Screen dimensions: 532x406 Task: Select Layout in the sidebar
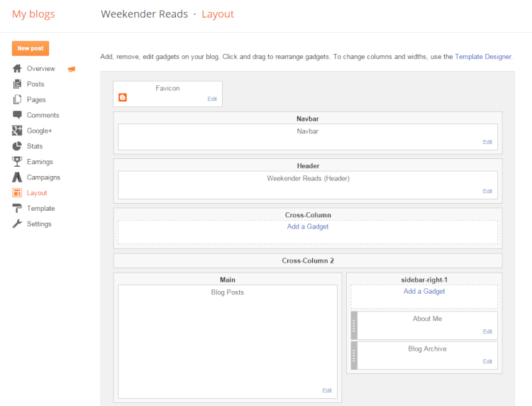[x=37, y=193]
